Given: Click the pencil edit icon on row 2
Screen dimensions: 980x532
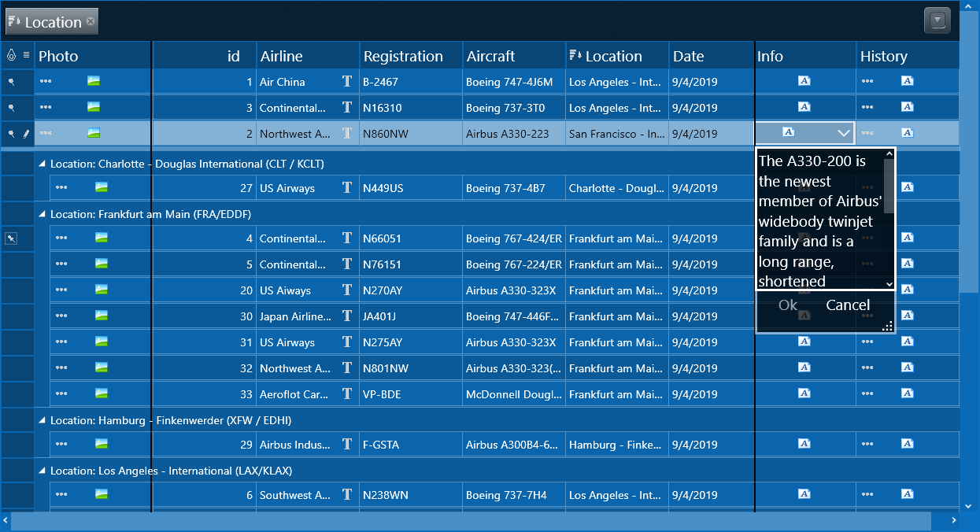Looking at the screenshot, I should (25, 134).
